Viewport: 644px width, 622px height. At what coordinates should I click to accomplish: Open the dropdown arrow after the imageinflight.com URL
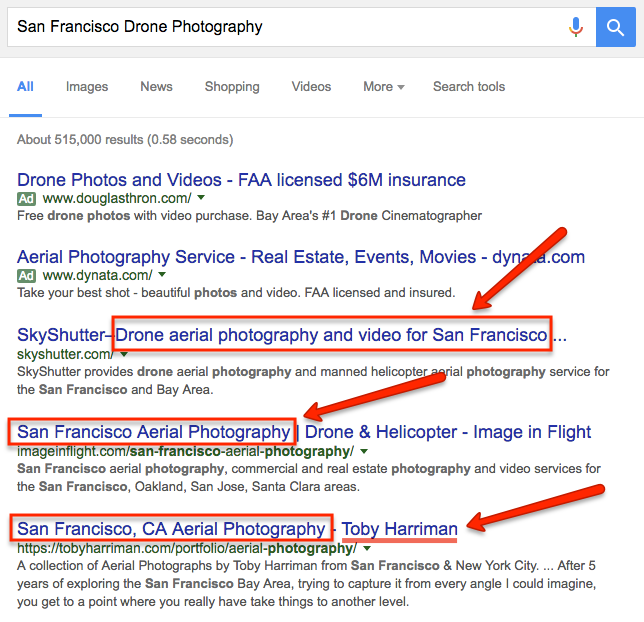(x=363, y=451)
